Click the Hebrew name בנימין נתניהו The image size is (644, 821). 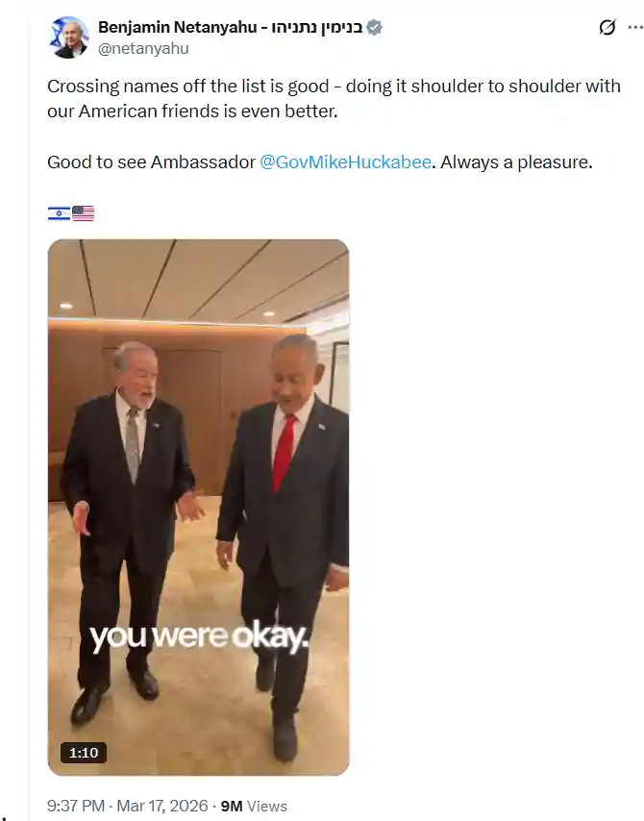point(317,27)
